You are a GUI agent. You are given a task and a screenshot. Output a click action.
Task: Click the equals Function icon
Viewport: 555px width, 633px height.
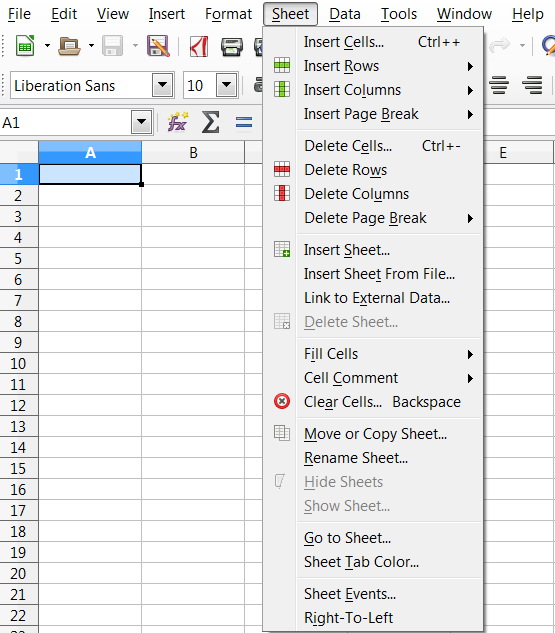(244, 122)
